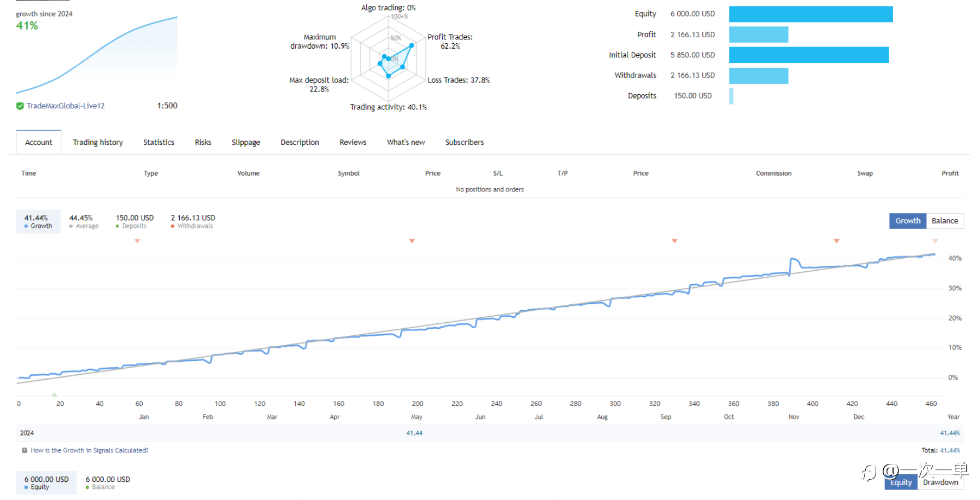This screenshot has height=500, width=980.
Task: Click the withdrawal marker above January
Action: coord(137,241)
